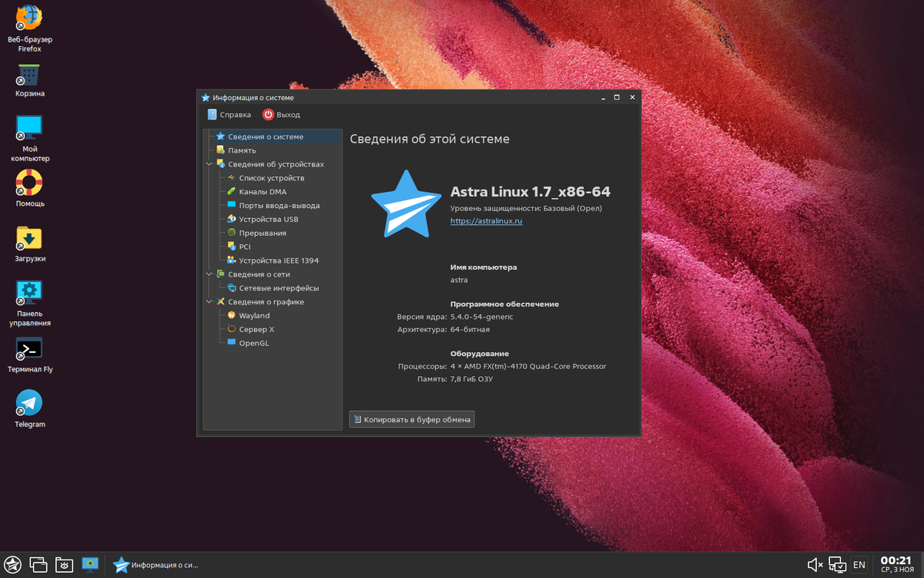Click the Astra Linux star logo
Viewport: 924px width, 578px height.
[x=406, y=204]
